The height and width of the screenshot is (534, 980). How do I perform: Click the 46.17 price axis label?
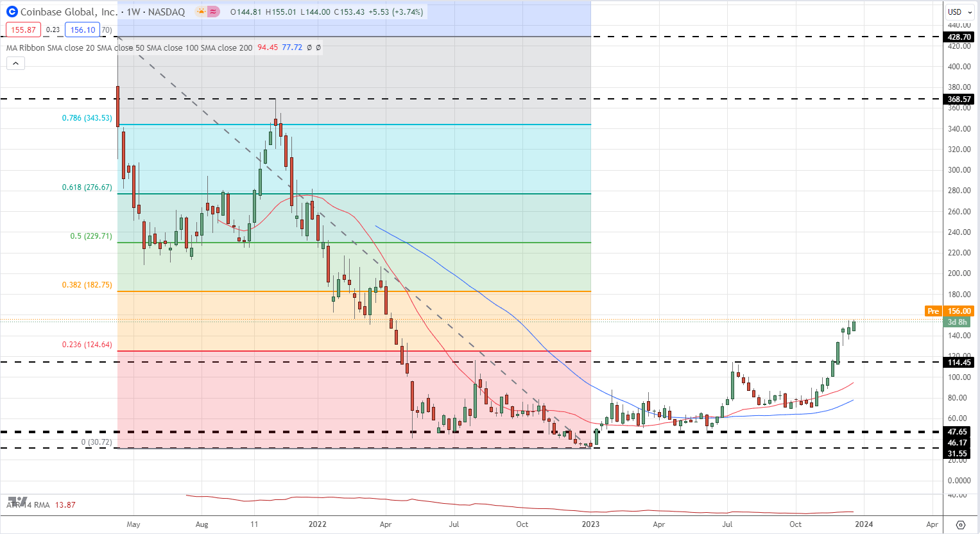tap(958, 443)
